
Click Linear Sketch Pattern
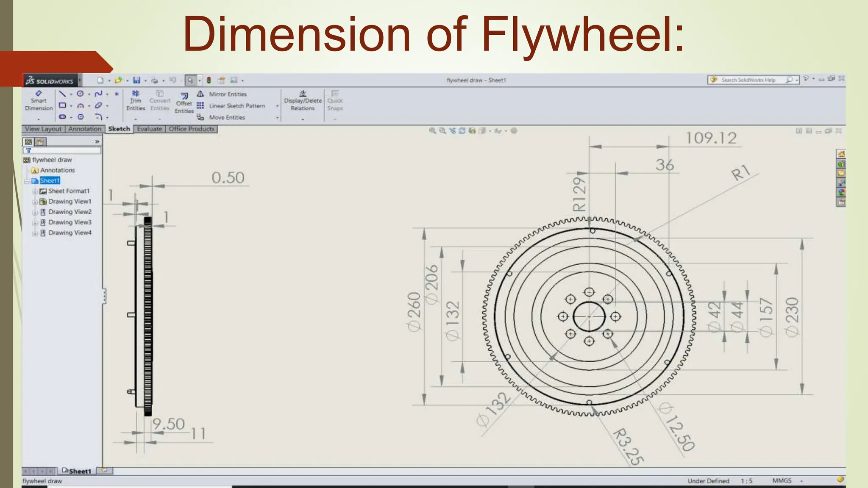point(231,106)
